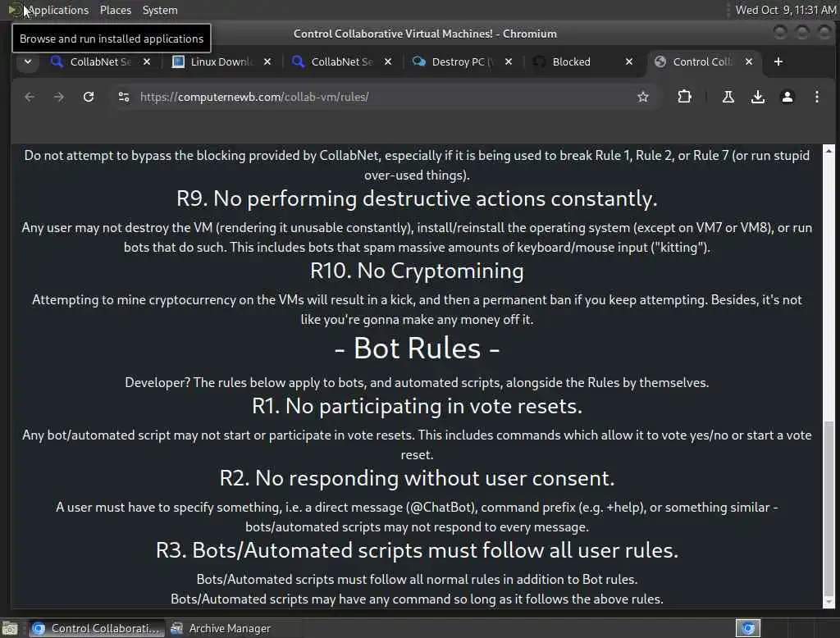The image size is (840, 638).
Task: Close the second CollabNet Search tab
Action: click(x=388, y=62)
